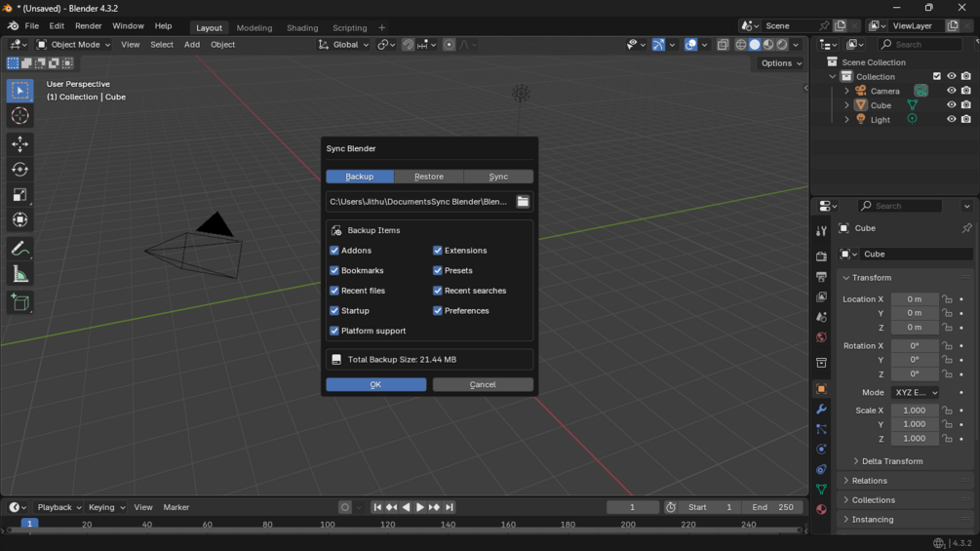Open the World properties tab
This screenshot has height=551, width=980.
pos(821,337)
